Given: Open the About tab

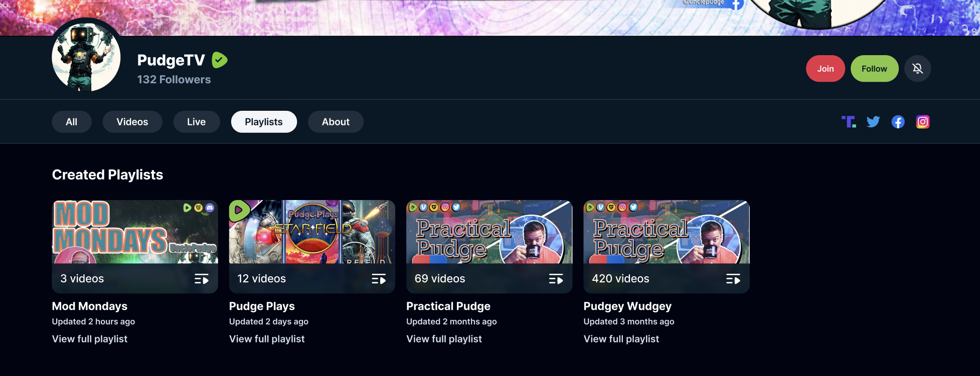Looking at the screenshot, I should tap(336, 122).
